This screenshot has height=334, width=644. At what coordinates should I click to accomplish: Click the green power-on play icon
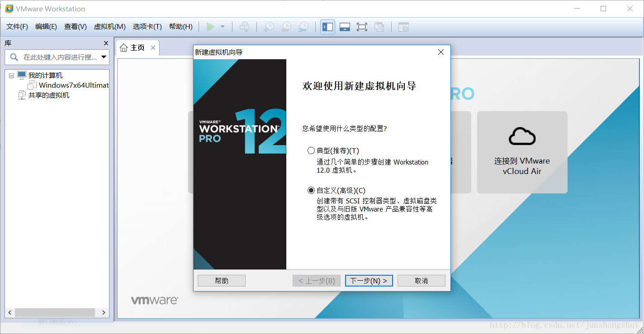(210, 27)
